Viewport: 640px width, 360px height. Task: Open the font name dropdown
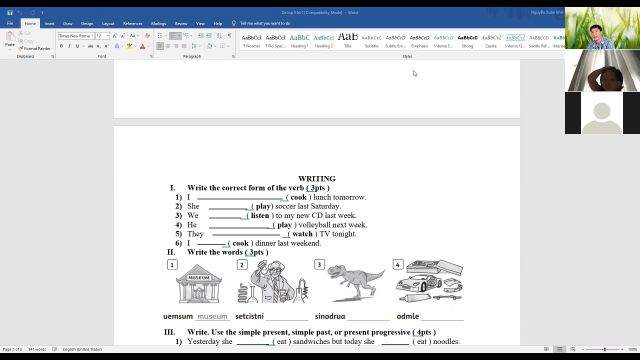(76, 36)
